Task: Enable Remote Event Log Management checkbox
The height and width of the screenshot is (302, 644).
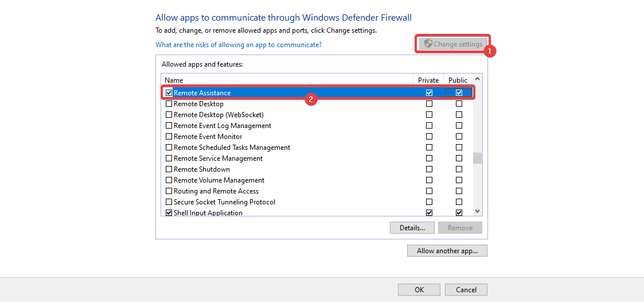Action: click(x=169, y=126)
